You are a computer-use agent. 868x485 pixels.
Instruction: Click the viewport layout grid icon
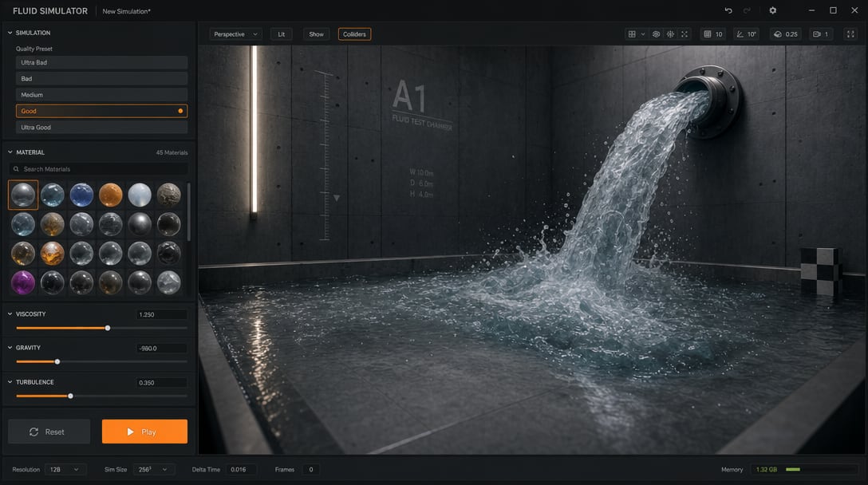tap(632, 34)
